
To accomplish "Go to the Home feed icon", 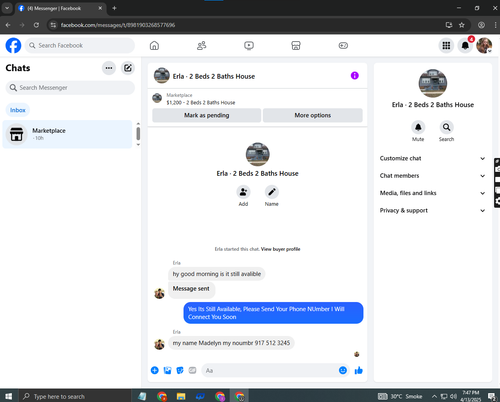I will (x=154, y=45).
